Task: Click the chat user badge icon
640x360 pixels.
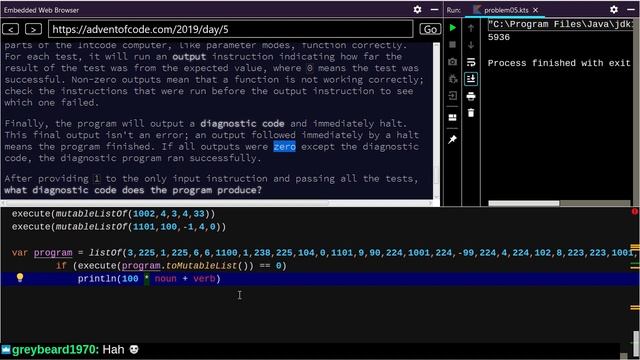Action: click(6, 350)
